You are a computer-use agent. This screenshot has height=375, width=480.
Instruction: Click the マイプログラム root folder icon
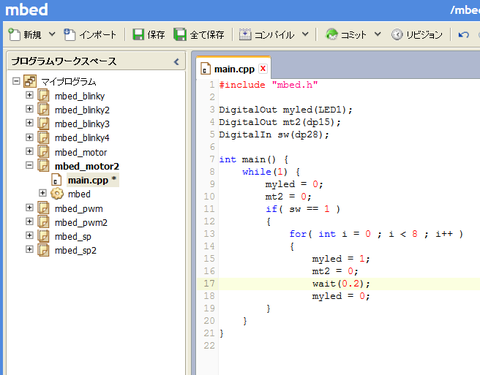[x=30, y=81]
